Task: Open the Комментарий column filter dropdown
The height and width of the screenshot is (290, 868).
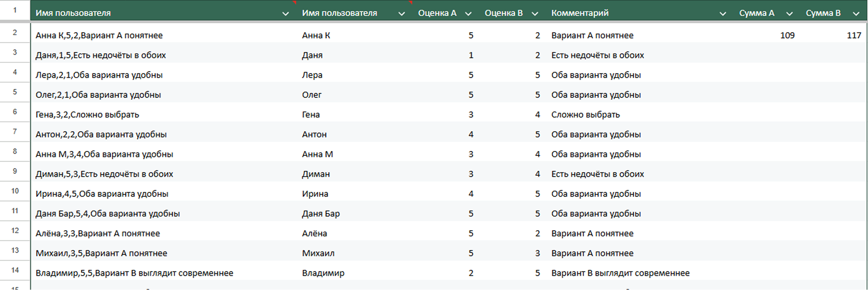Action: coord(722,14)
